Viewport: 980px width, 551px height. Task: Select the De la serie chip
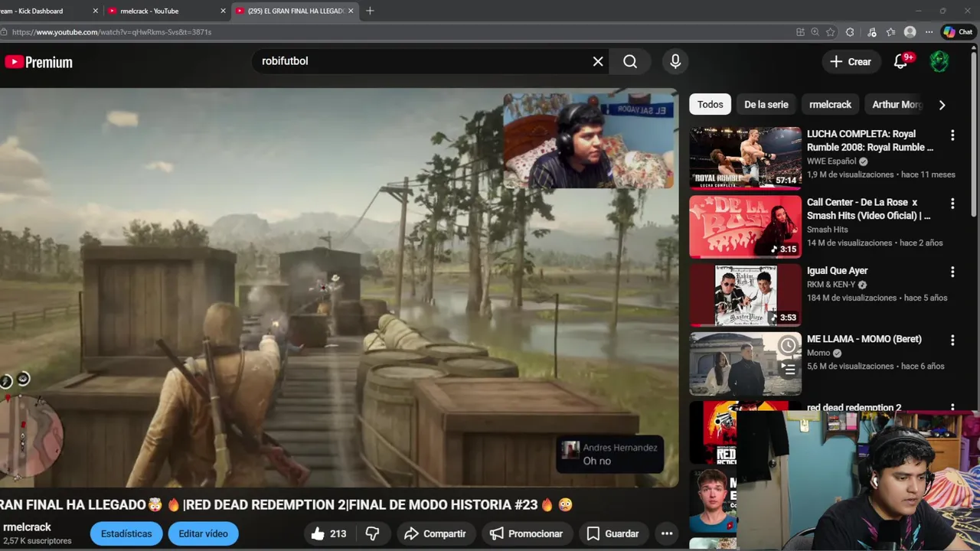click(x=766, y=104)
